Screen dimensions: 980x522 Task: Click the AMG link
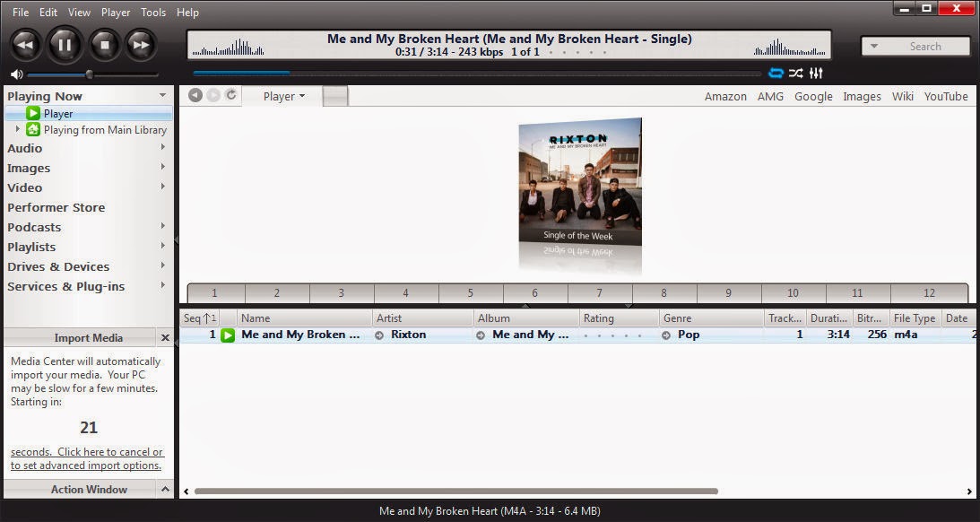(x=770, y=96)
